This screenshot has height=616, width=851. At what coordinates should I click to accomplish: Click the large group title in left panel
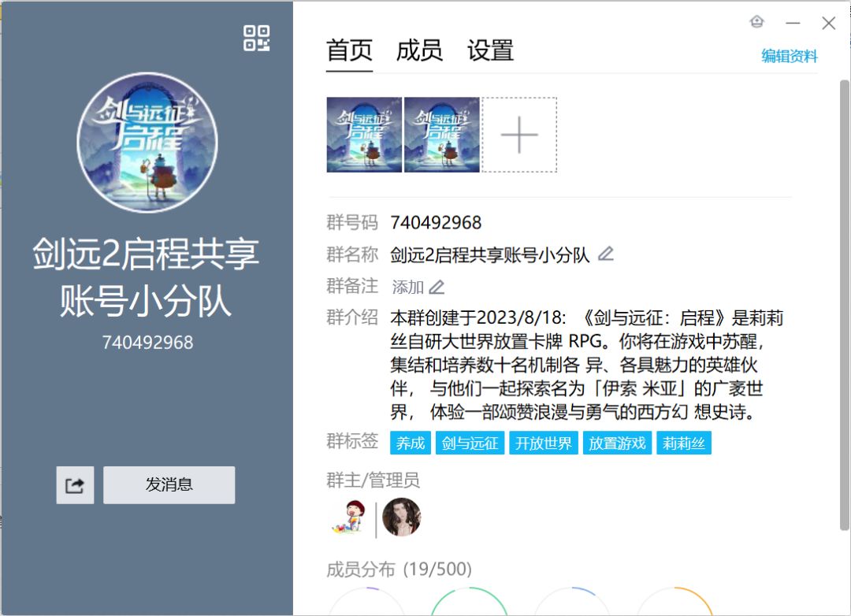(x=146, y=276)
